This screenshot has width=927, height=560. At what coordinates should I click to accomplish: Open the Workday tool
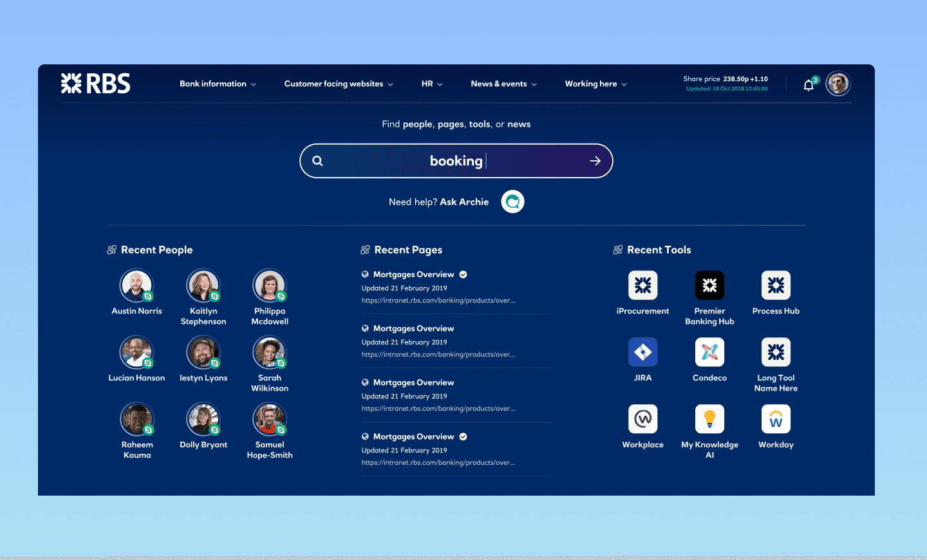click(776, 419)
